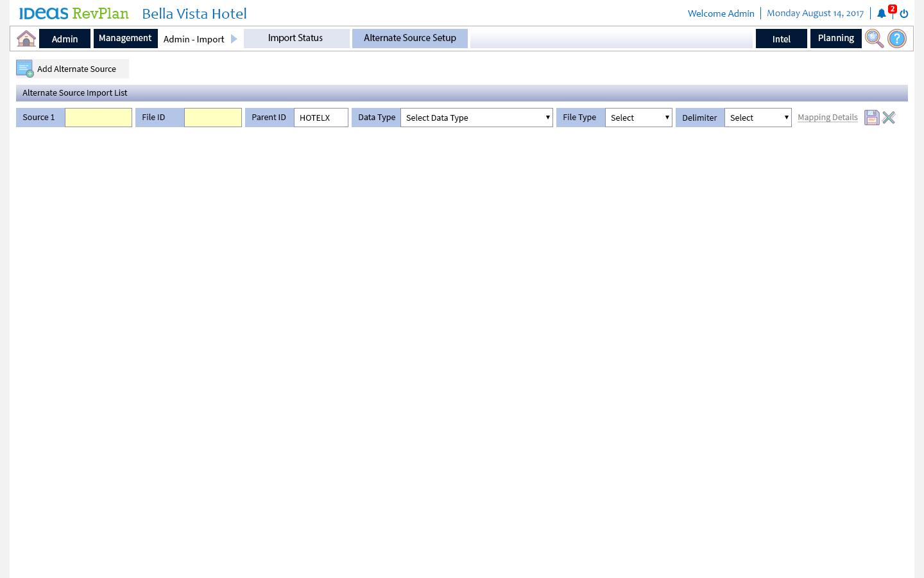
Task: Click the File ID input field
Action: 212,118
